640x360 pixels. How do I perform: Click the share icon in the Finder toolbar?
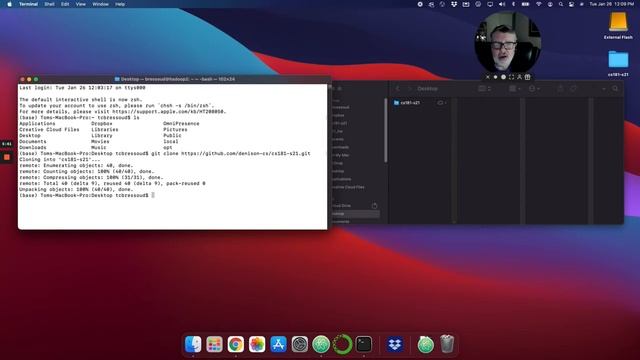pos(560,89)
